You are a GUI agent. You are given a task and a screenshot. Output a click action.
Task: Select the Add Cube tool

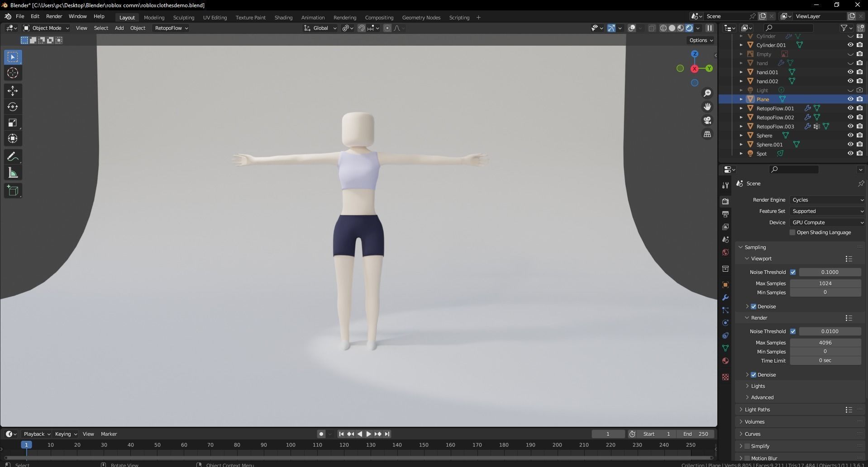point(13,191)
